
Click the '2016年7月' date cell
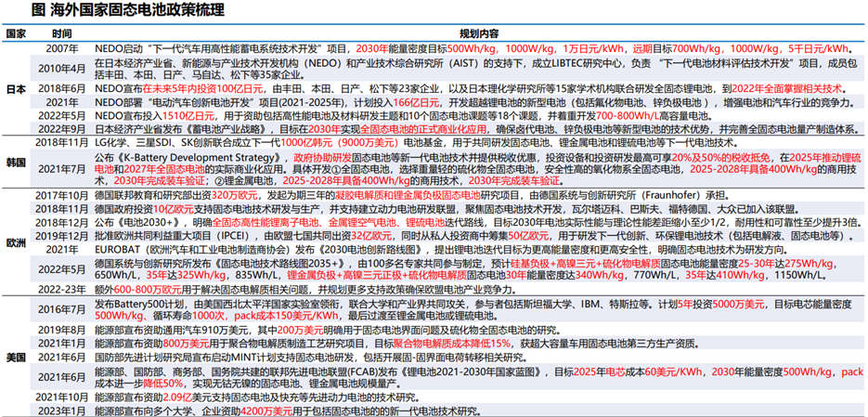(x=62, y=310)
